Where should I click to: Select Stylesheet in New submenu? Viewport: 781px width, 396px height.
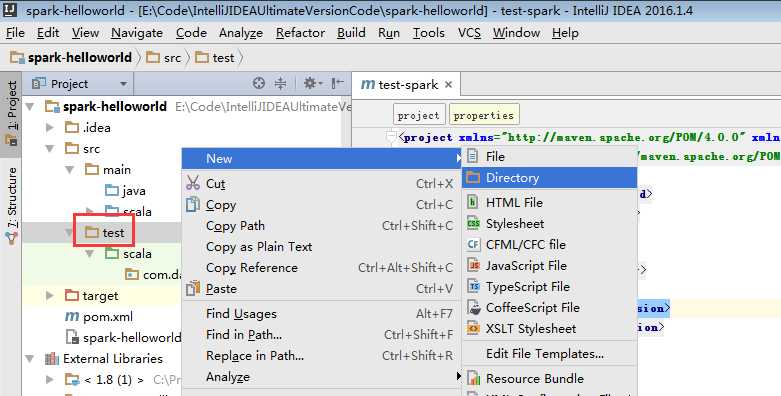pyautogui.click(x=550, y=224)
